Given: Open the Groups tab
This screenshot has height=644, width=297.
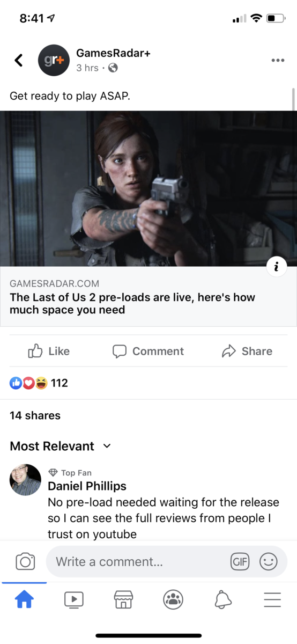Looking at the screenshot, I should click(173, 599).
